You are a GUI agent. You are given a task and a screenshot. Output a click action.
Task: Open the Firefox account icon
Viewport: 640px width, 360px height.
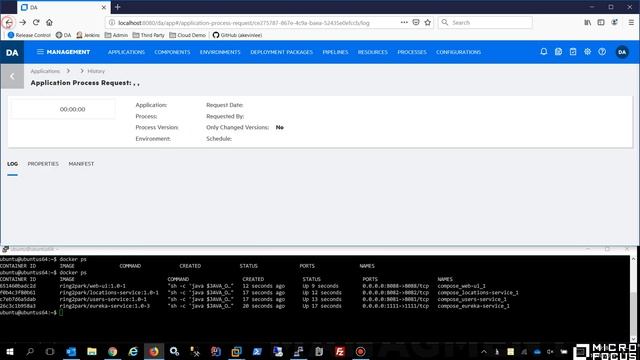614,22
